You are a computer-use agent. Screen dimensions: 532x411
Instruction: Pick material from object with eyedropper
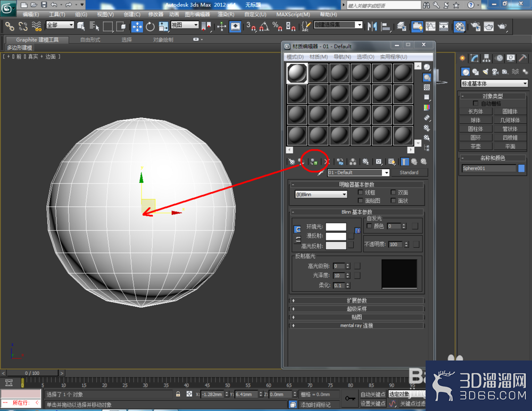(321, 173)
